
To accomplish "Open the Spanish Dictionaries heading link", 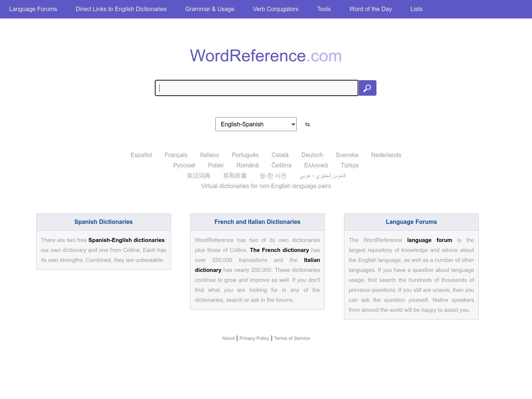I will [103, 222].
